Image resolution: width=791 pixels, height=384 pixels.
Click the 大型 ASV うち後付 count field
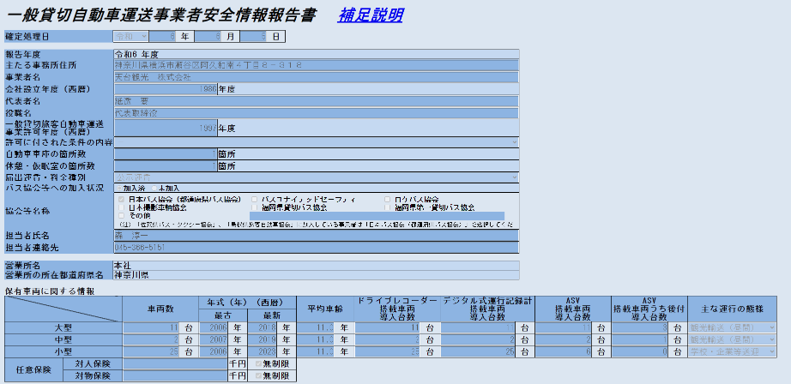coord(640,327)
